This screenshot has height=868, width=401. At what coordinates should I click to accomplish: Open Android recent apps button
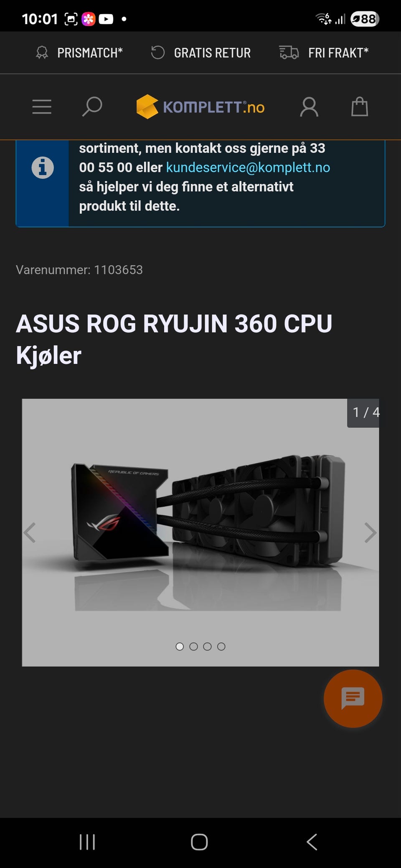tap(87, 842)
